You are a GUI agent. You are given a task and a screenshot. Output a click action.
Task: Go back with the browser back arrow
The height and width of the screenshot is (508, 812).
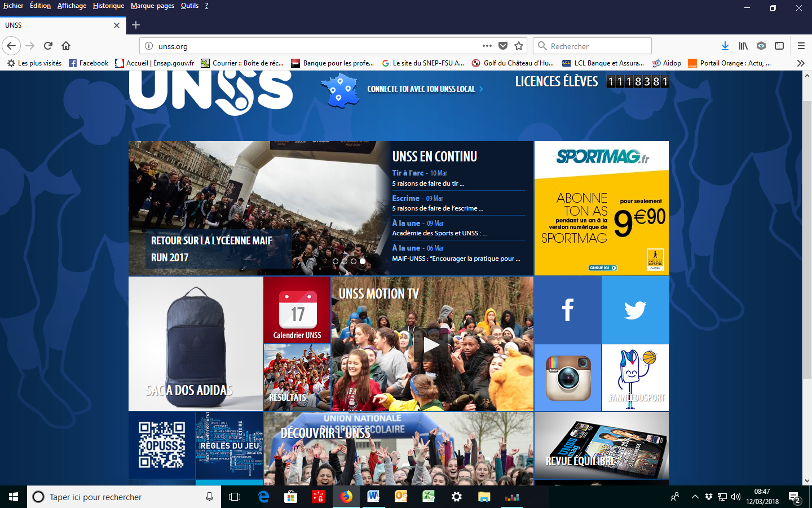tap(11, 46)
